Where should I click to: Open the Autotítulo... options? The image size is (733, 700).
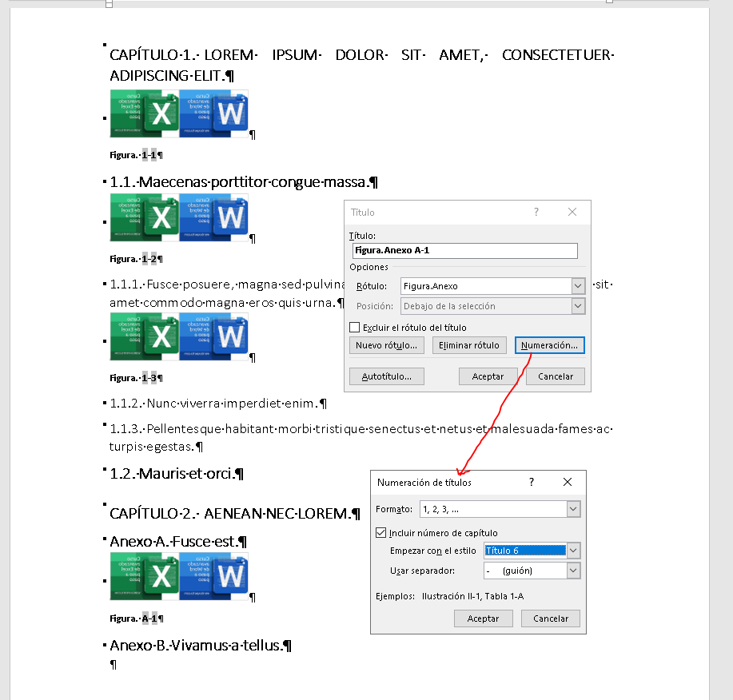[387, 376]
